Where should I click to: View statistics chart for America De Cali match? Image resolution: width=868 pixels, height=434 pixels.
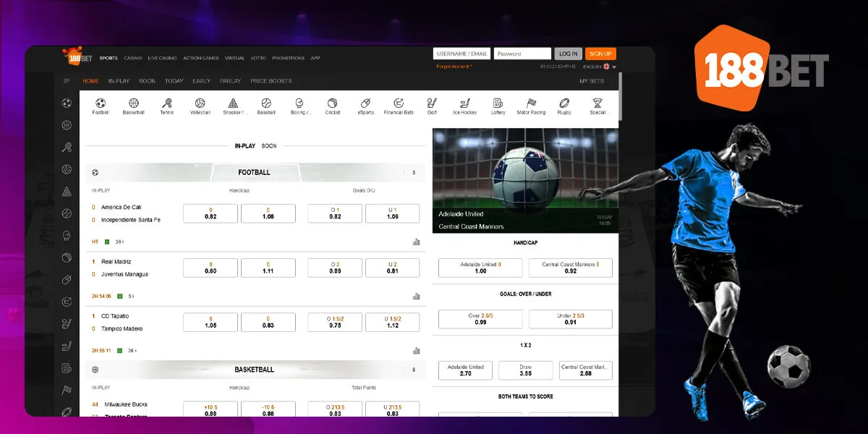pos(416,242)
